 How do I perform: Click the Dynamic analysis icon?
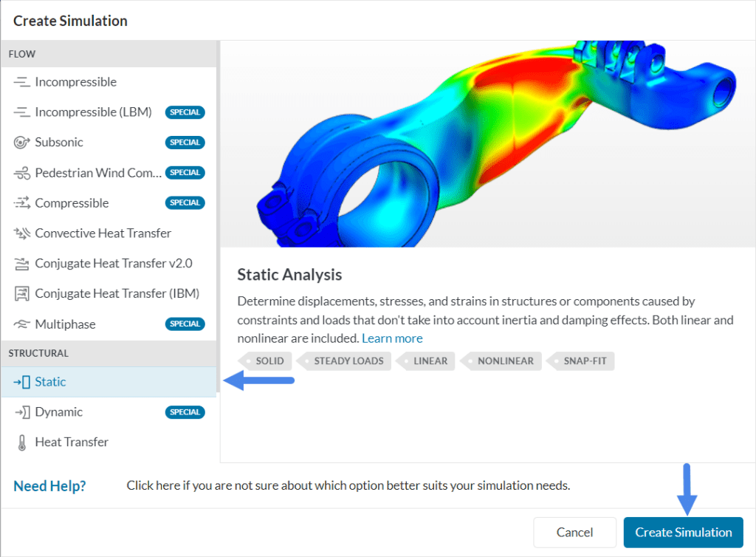(x=24, y=411)
